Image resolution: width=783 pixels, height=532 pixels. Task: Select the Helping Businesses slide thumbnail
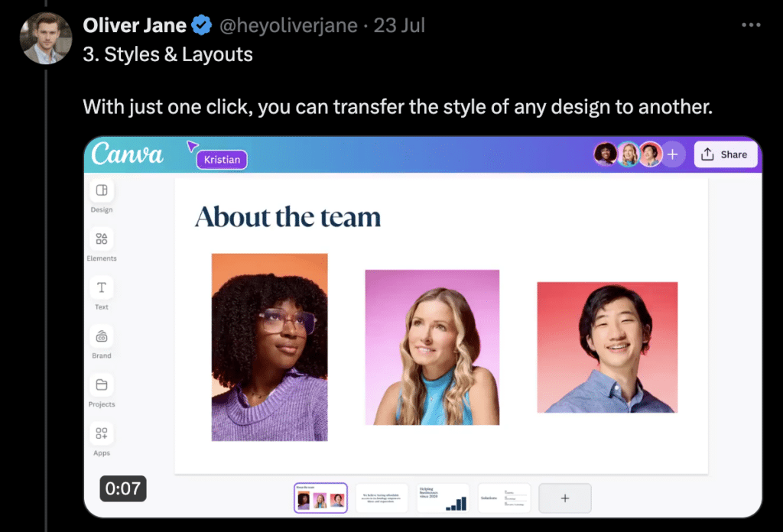pyautogui.click(x=443, y=498)
